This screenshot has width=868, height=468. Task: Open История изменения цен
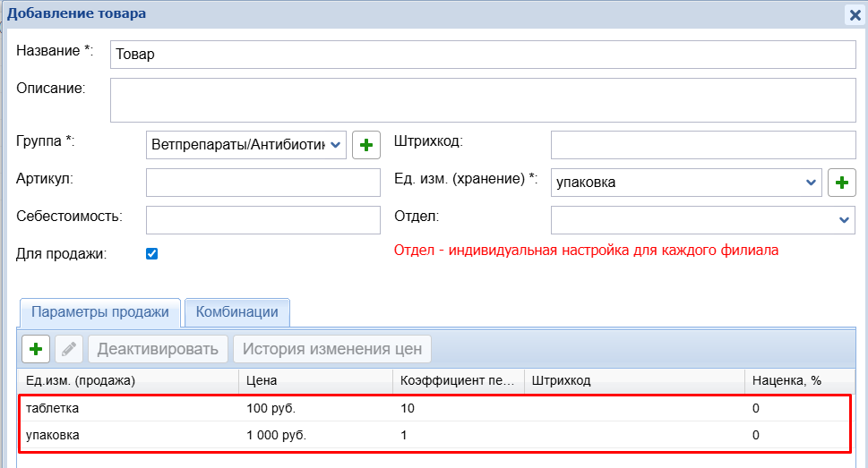point(332,349)
